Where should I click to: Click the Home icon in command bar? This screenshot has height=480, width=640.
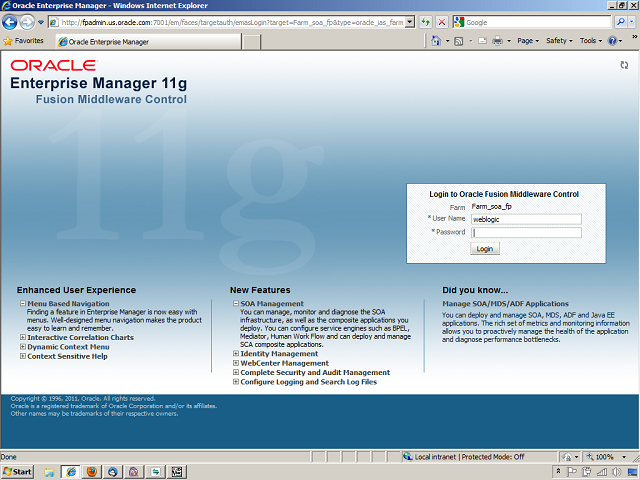point(436,41)
